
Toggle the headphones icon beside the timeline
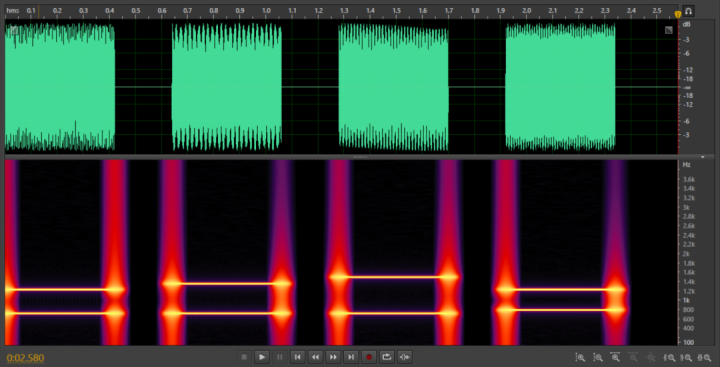coord(688,11)
